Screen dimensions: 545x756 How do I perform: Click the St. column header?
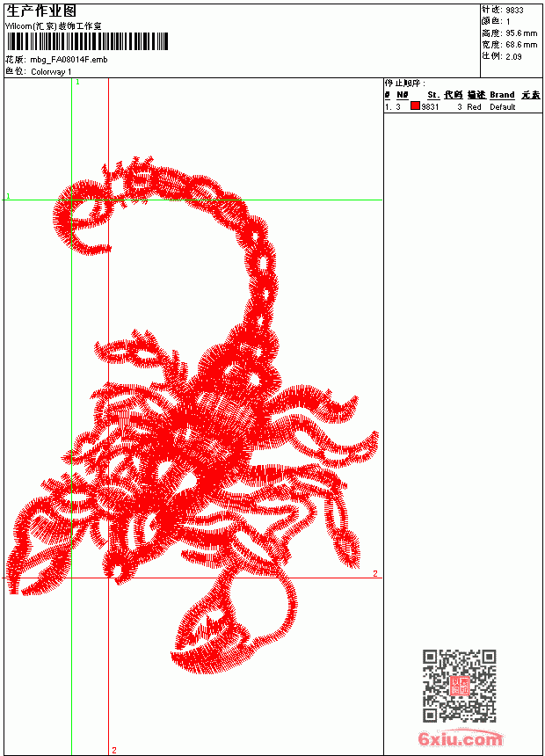(x=433, y=95)
